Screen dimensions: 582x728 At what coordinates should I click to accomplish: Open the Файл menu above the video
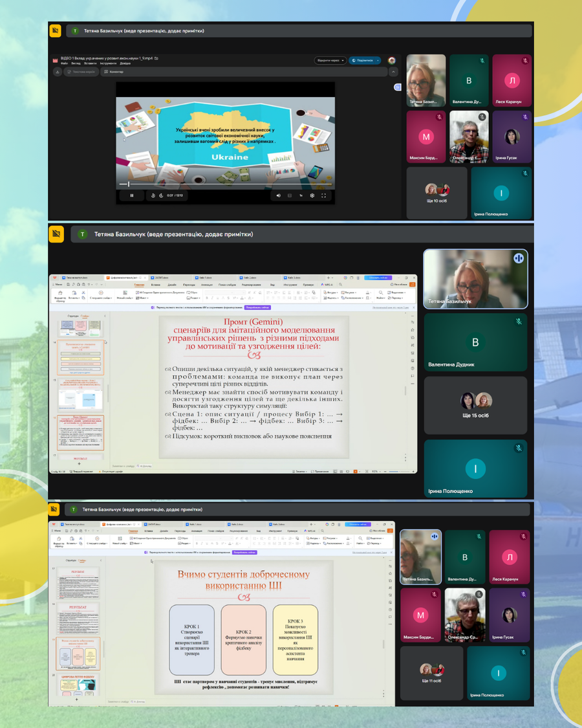point(64,63)
